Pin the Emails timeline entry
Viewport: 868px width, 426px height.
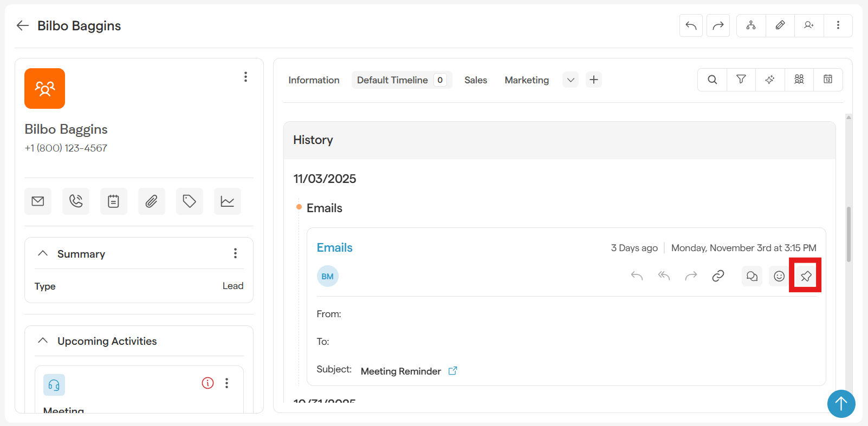tap(806, 276)
